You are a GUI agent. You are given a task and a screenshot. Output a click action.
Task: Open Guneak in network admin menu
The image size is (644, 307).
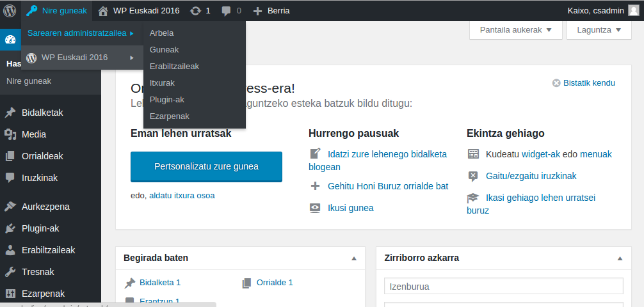165,50
